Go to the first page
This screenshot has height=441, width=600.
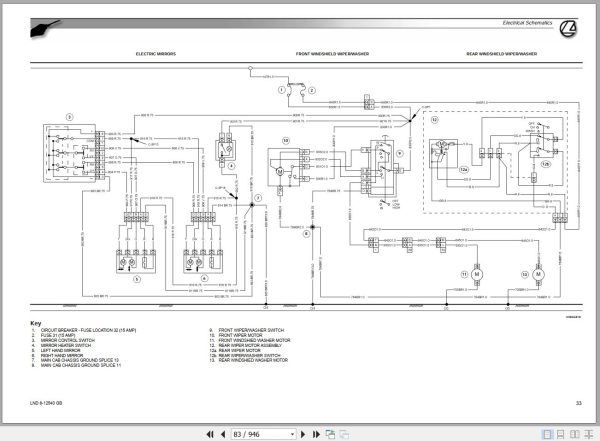pos(210,434)
